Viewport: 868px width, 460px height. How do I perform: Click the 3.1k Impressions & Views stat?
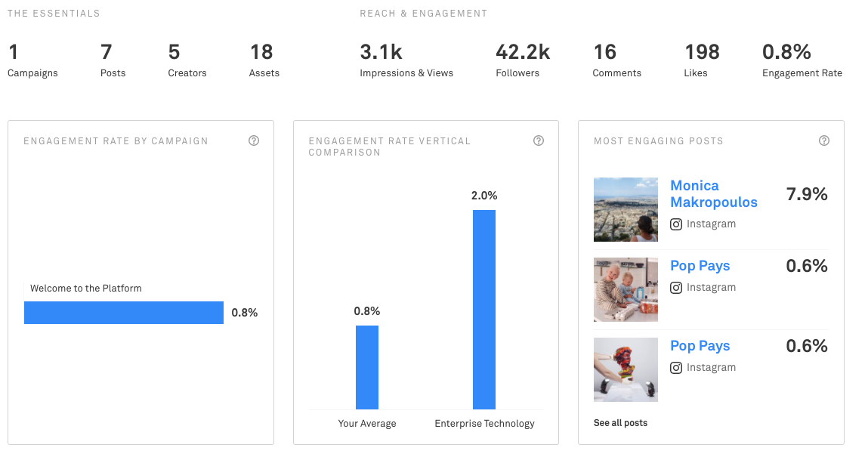(x=406, y=60)
